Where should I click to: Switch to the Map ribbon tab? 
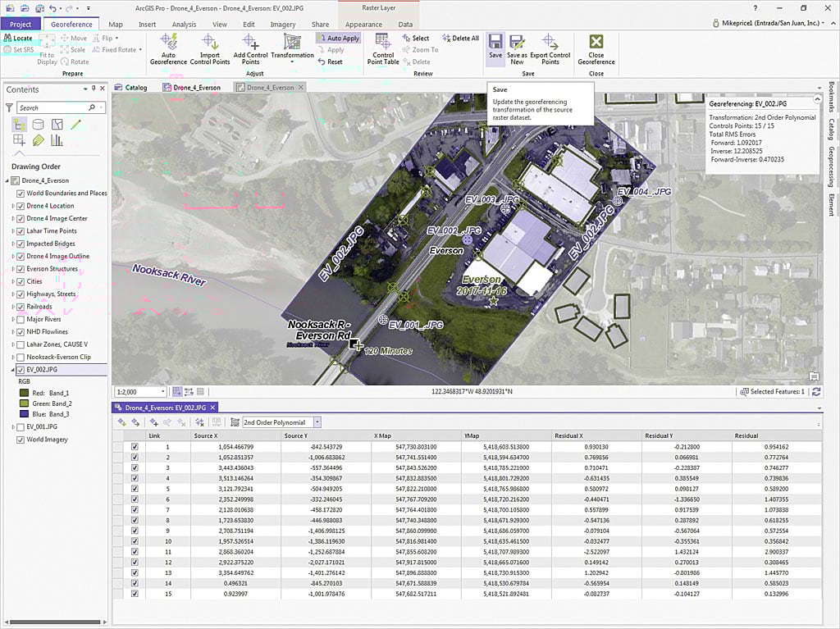[x=115, y=24]
